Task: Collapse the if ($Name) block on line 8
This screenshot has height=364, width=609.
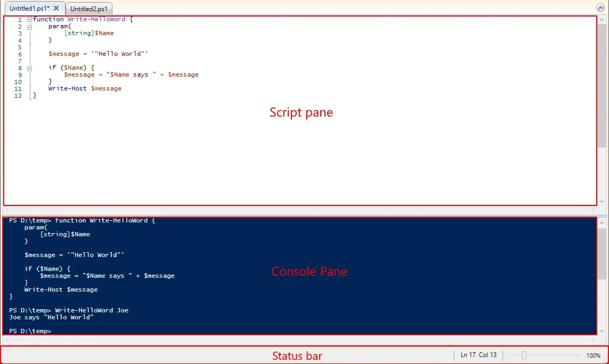Action: 29,68
